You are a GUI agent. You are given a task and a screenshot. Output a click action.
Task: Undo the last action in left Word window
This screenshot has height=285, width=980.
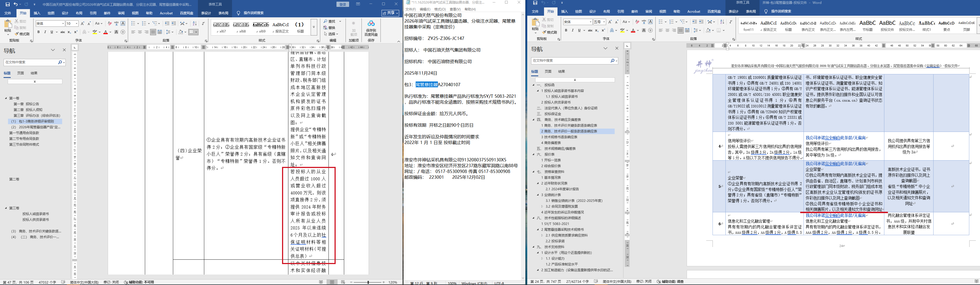tap(16, 4)
